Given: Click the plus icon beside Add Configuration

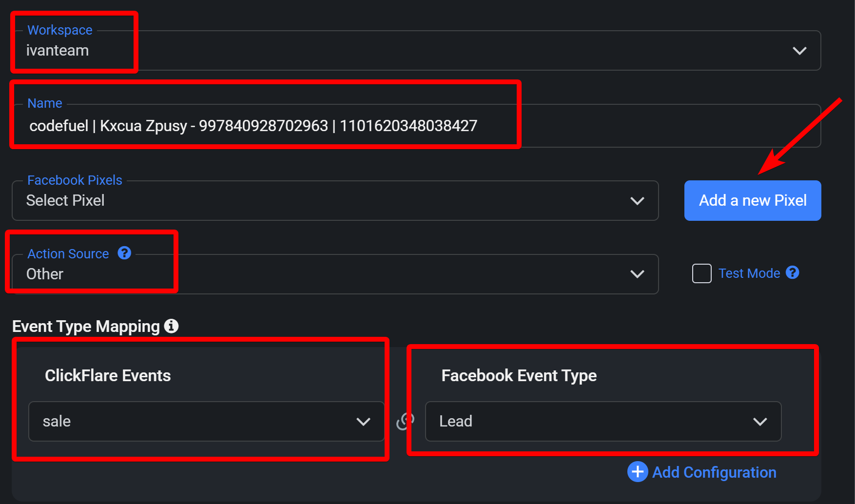Looking at the screenshot, I should click(x=638, y=472).
